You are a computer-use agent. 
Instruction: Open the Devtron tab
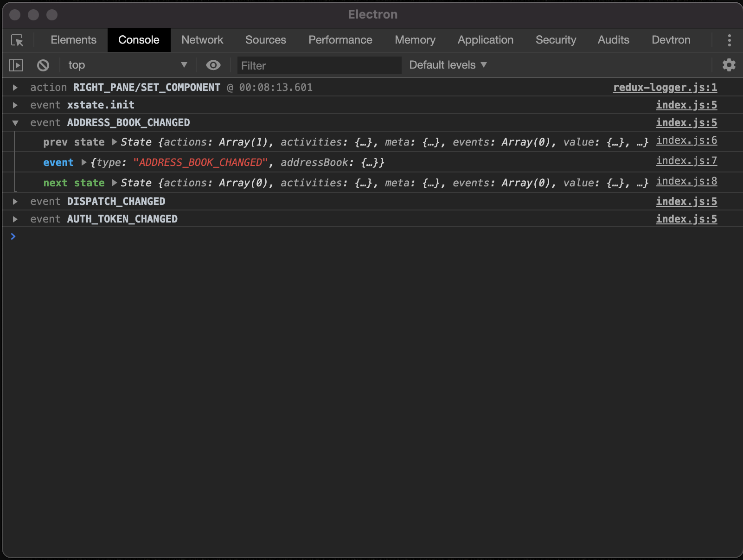click(671, 40)
